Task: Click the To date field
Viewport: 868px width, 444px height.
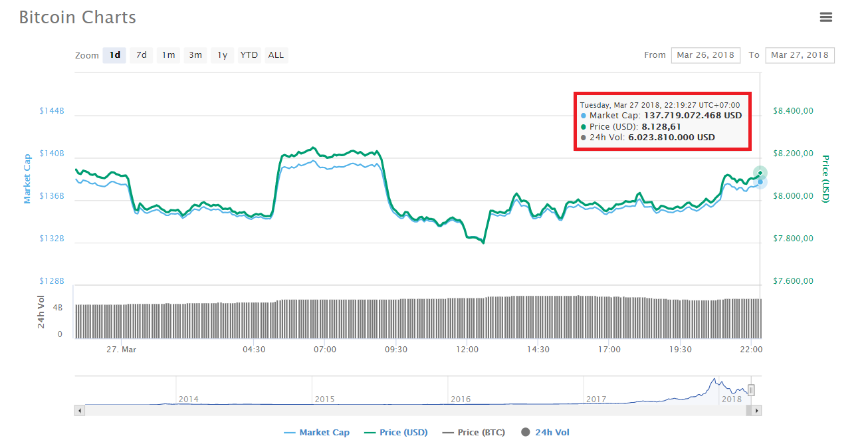Action: pyautogui.click(x=800, y=55)
